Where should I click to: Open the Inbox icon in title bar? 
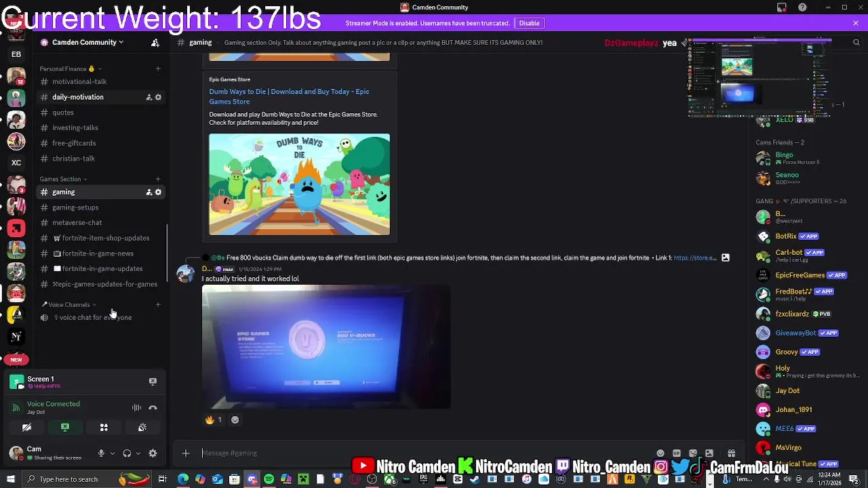(782, 7)
